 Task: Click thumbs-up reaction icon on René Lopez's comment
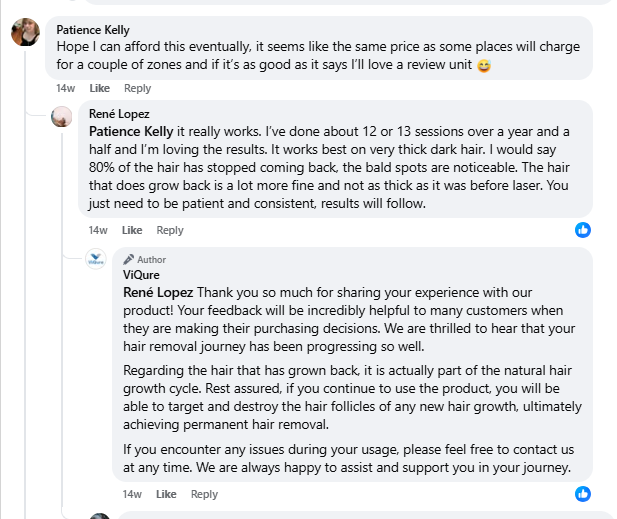(x=583, y=230)
